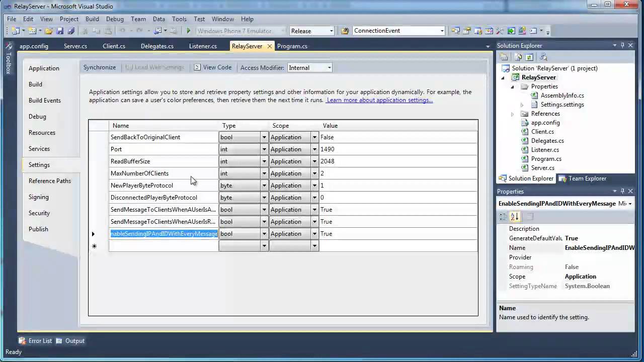Image resolution: width=644 pixels, height=362 pixels.
Task: Select Server.cs in Solution Explorer
Action: (x=543, y=168)
